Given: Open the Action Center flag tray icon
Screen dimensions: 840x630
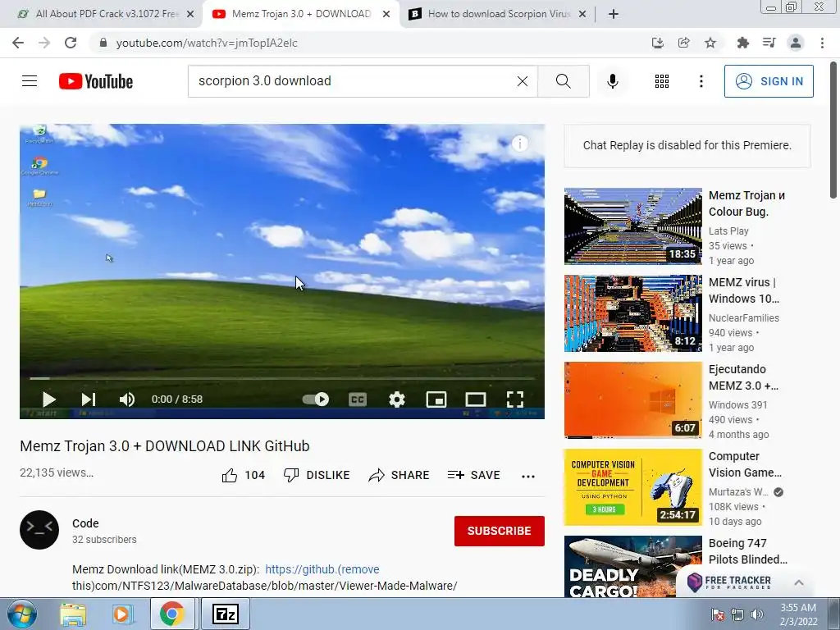Looking at the screenshot, I should (717, 614).
